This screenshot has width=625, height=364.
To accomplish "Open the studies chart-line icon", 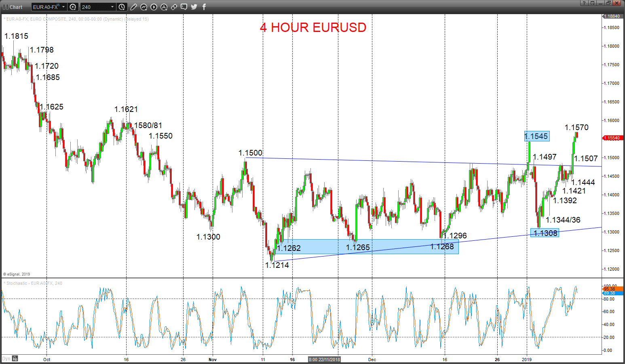I will 144,7.
